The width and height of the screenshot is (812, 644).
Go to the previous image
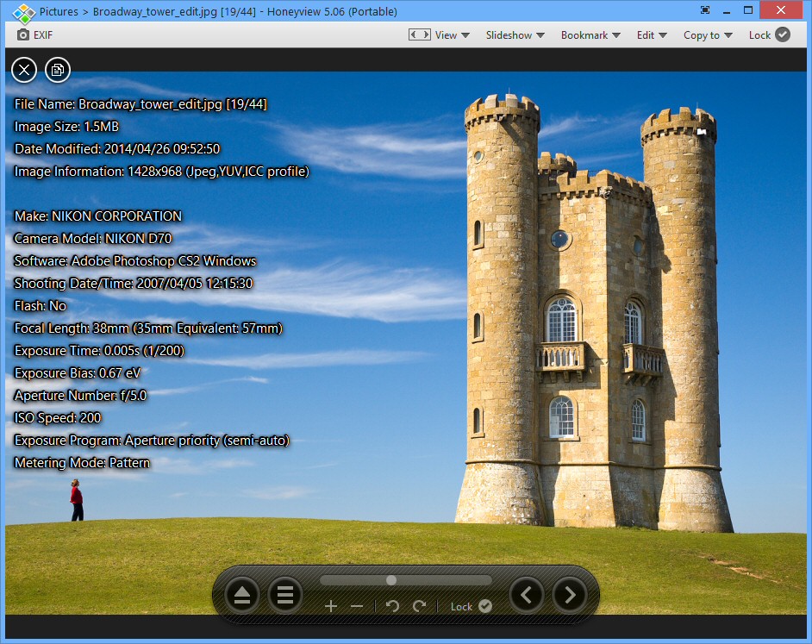coord(527,595)
